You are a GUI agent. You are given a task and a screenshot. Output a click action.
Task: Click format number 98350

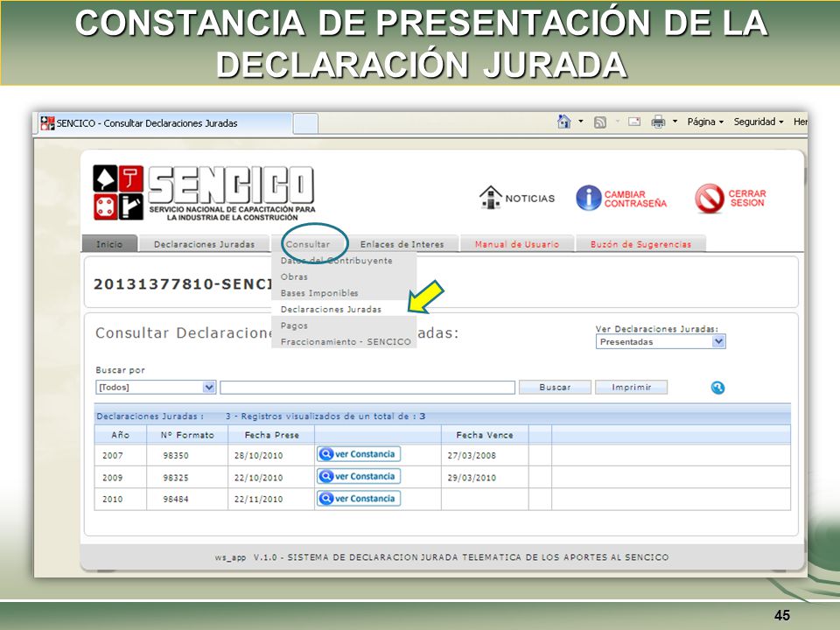176,455
